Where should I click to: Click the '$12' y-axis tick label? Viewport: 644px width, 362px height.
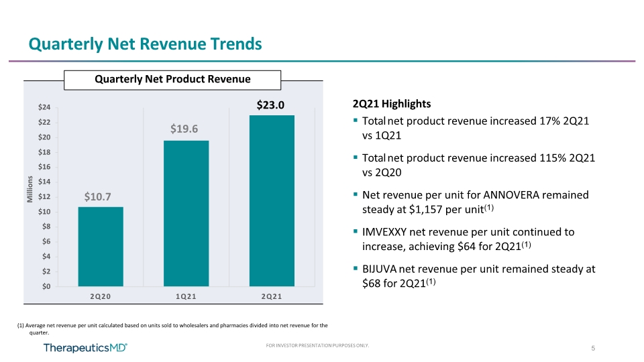pos(44,197)
